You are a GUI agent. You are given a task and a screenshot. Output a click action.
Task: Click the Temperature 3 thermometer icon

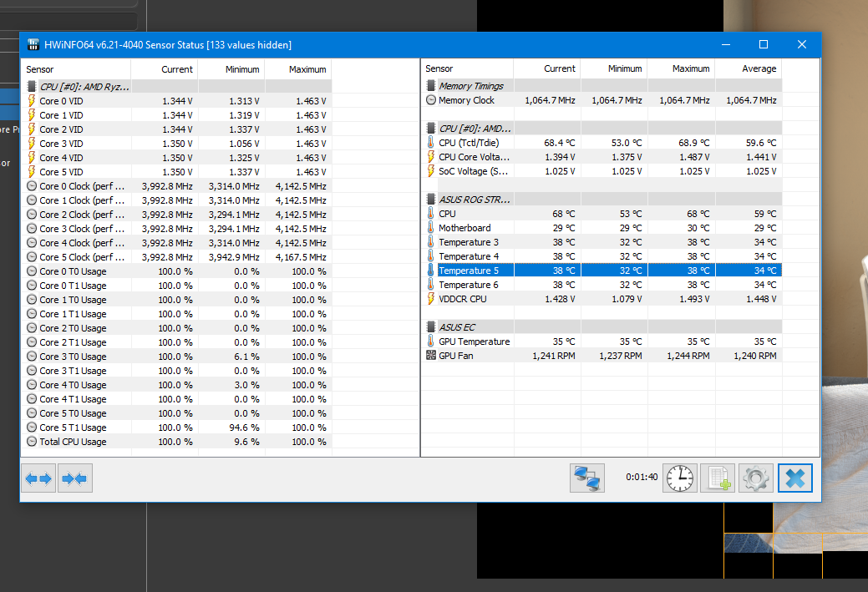pos(431,242)
